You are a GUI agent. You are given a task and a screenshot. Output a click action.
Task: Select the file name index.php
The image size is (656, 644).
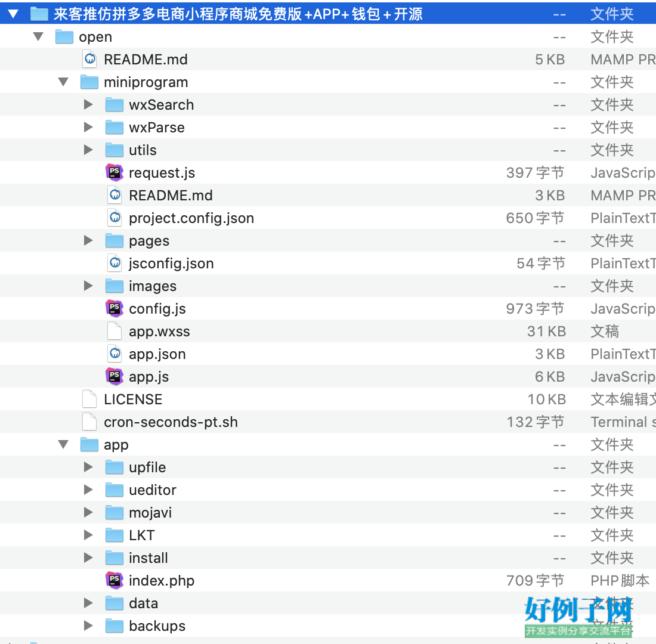(162, 580)
